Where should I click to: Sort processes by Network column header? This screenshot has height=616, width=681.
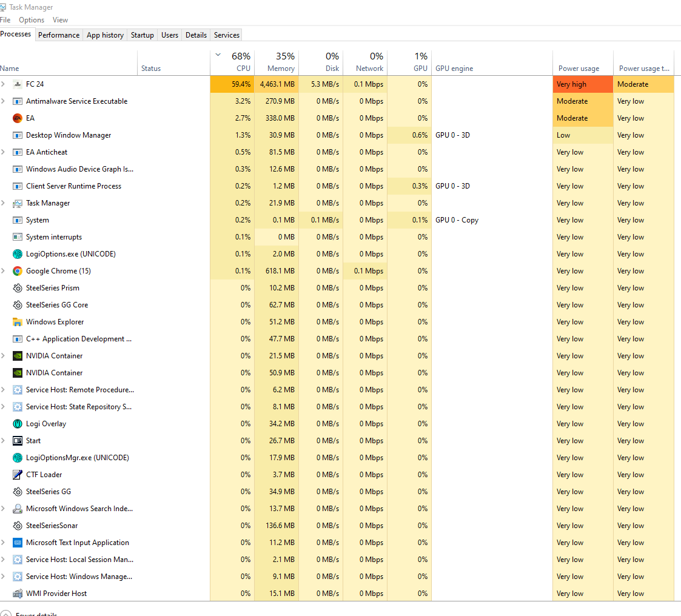(365, 62)
